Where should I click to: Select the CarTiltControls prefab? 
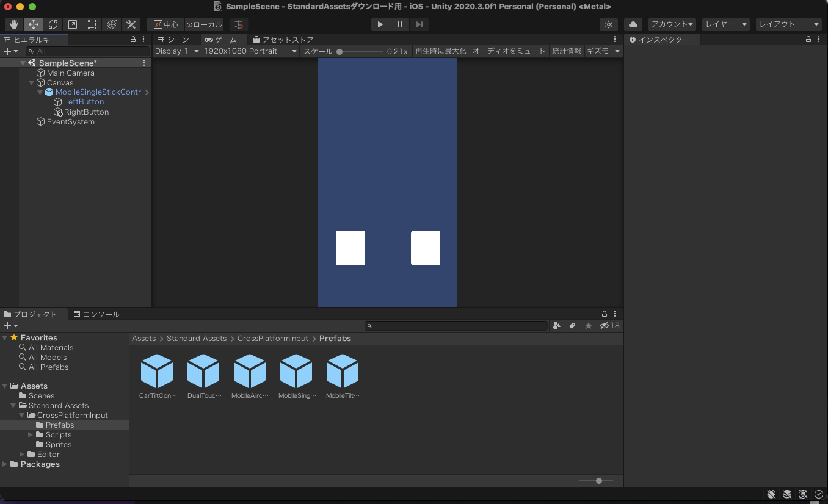point(158,376)
